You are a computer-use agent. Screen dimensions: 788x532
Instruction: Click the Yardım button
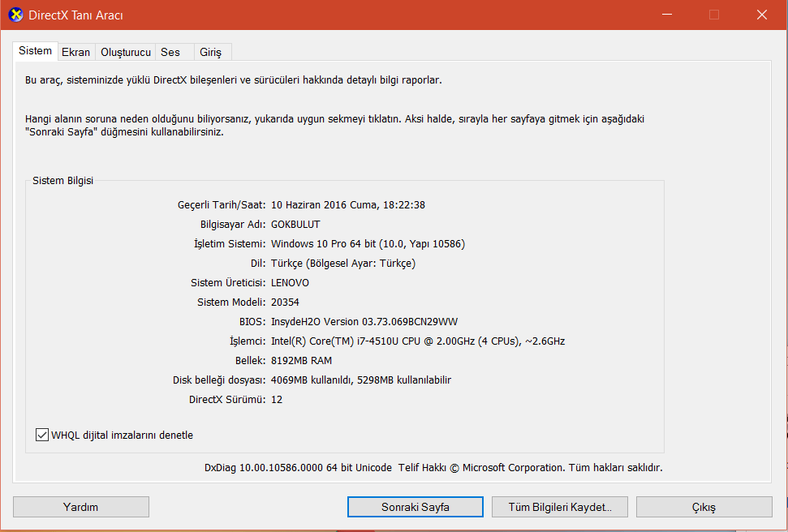point(81,507)
